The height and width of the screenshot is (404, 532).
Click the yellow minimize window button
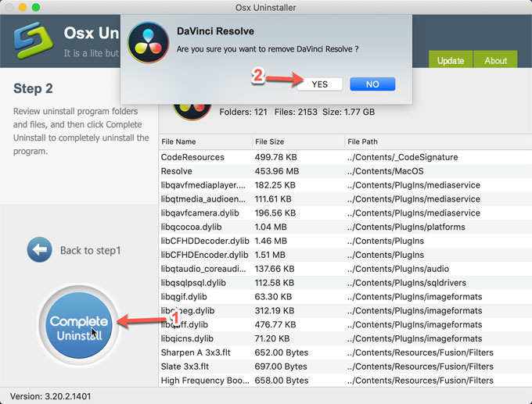click(23, 7)
